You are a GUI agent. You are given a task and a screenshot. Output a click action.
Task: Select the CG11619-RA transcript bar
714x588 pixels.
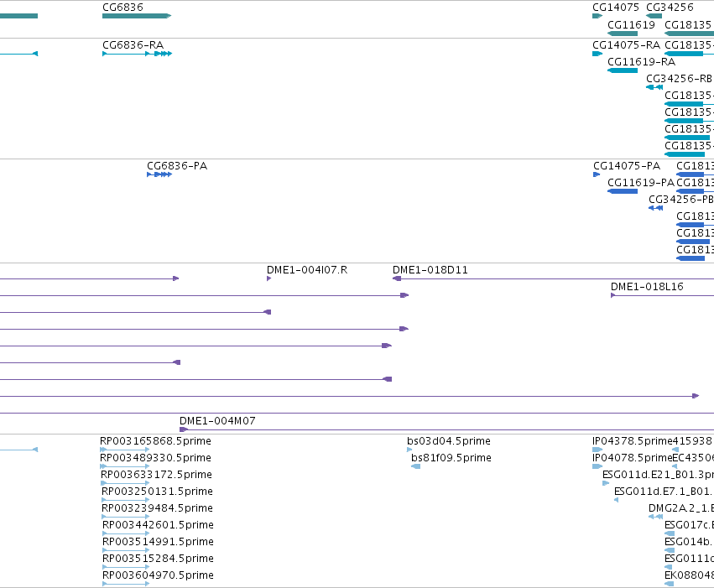(623, 70)
